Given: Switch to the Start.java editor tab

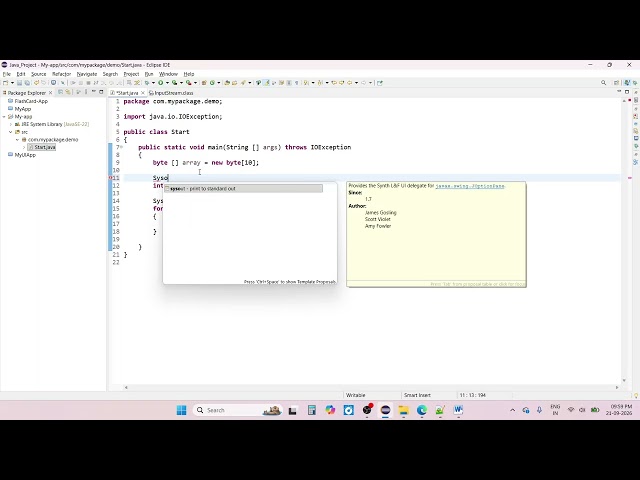Looking at the screenshot, I should click(127, 93).
